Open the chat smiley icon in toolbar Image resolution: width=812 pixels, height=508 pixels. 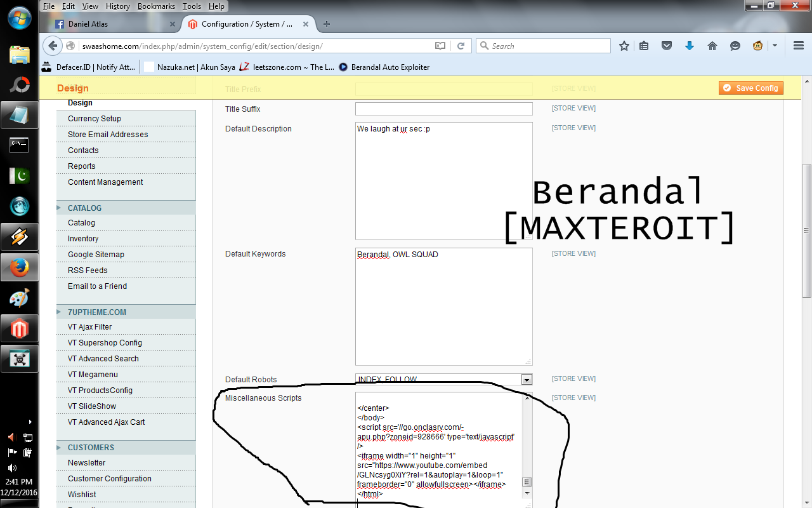coord(735,46)
